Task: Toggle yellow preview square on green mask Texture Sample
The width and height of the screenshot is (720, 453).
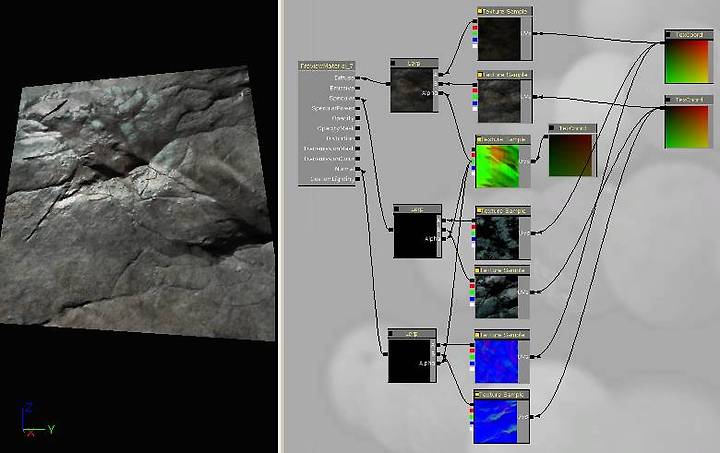Action: (479, 139)
